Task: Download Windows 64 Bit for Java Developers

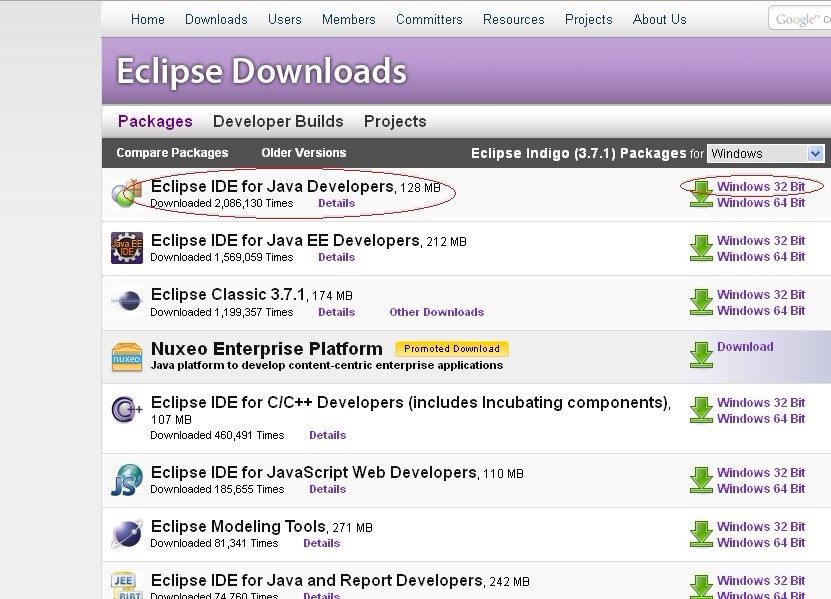Action: click(761, 202)
